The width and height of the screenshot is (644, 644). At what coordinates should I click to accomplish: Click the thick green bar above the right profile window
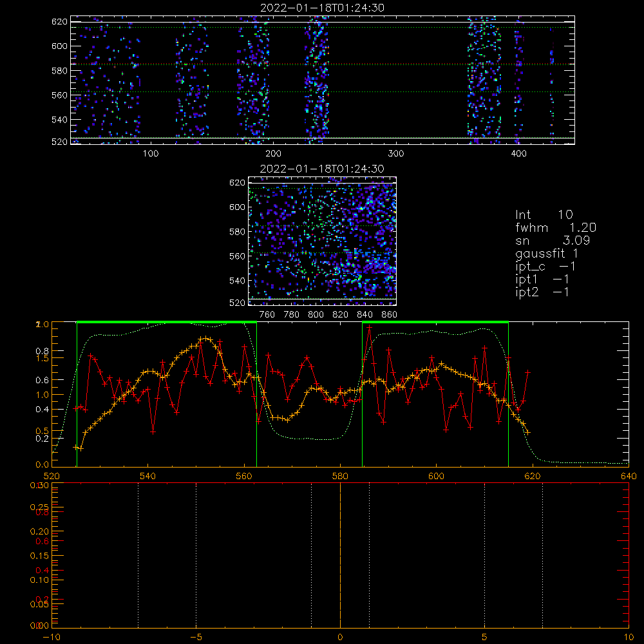435,322
